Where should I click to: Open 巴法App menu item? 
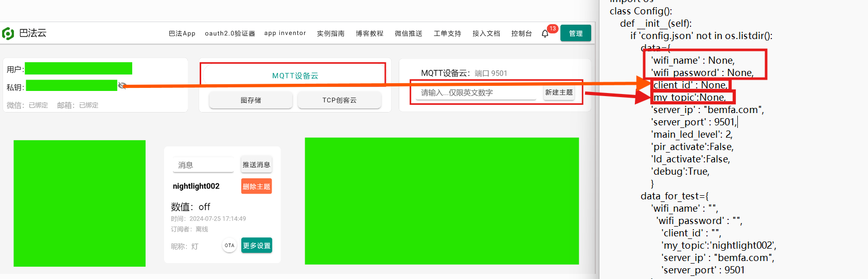[182, 33]
